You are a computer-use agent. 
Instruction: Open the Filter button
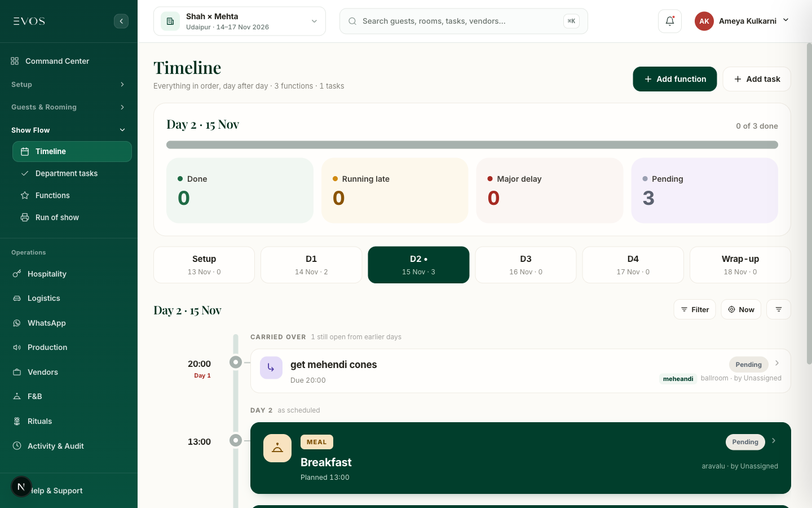click(x=695, y=309)
